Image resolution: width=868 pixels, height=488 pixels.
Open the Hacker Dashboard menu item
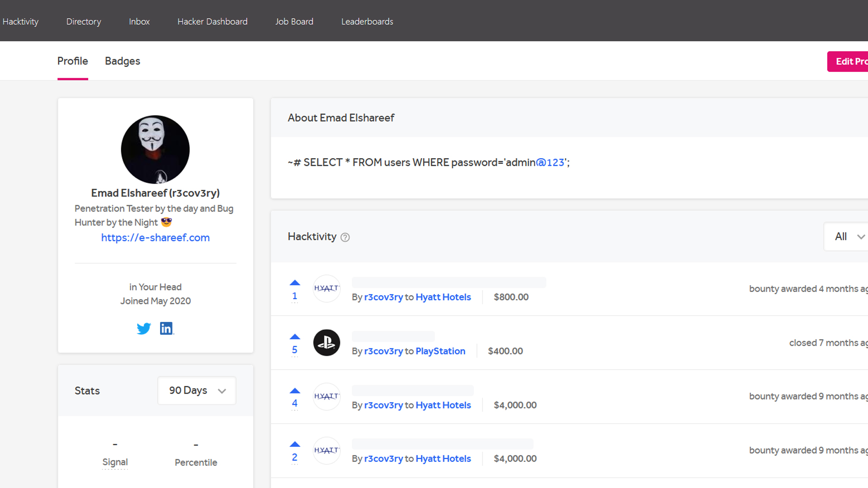coord(212,21)
